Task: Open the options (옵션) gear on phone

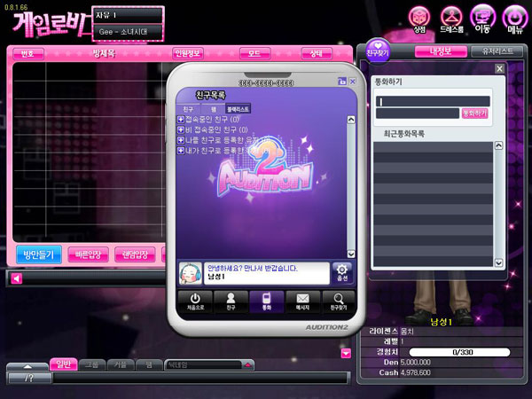Action: pos(341,271)
